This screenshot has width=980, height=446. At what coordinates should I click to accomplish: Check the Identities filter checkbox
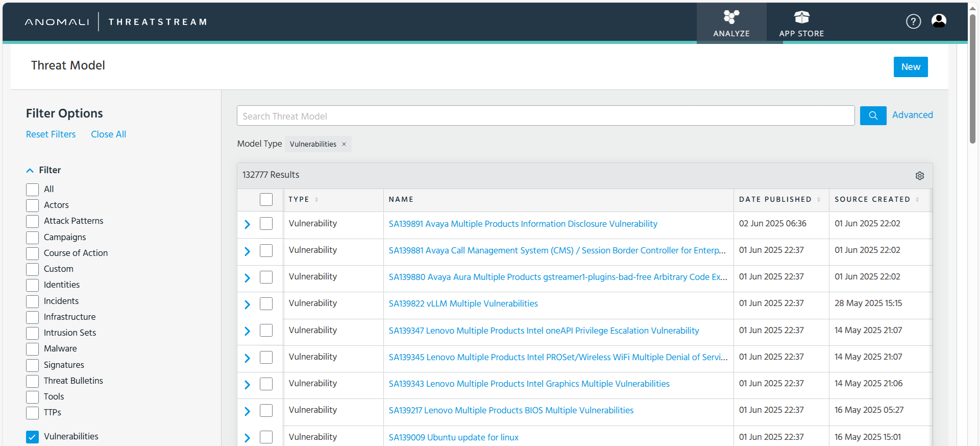tap(32, 285)
